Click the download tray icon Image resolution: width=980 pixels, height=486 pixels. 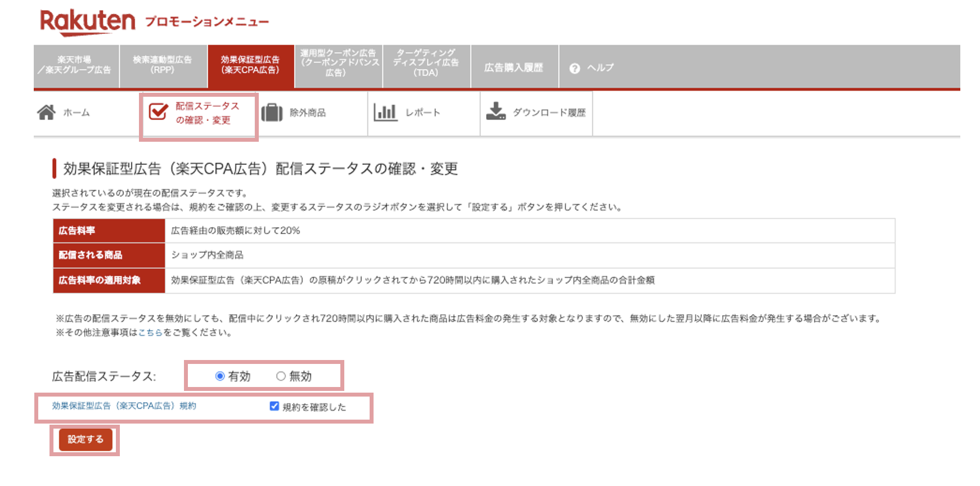pos(496,111)
